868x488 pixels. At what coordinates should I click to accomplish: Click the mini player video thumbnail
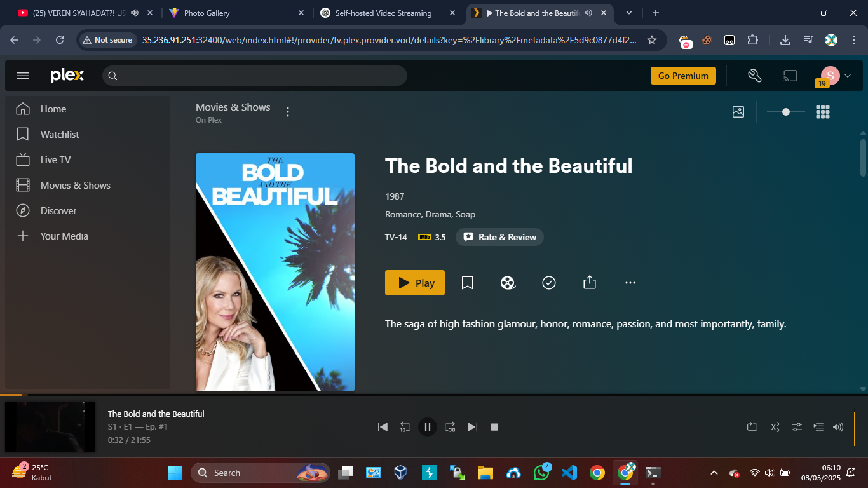point(50,427)
